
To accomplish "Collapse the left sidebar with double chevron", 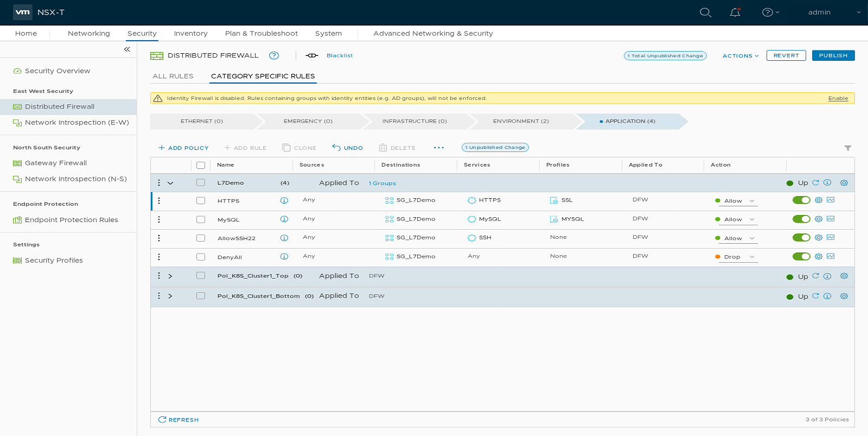I will (127, 49).
